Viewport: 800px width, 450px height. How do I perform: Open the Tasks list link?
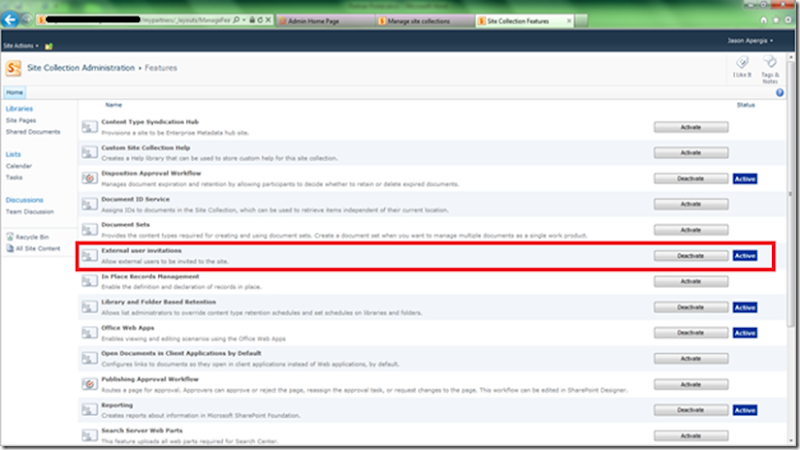coord(14,177)
